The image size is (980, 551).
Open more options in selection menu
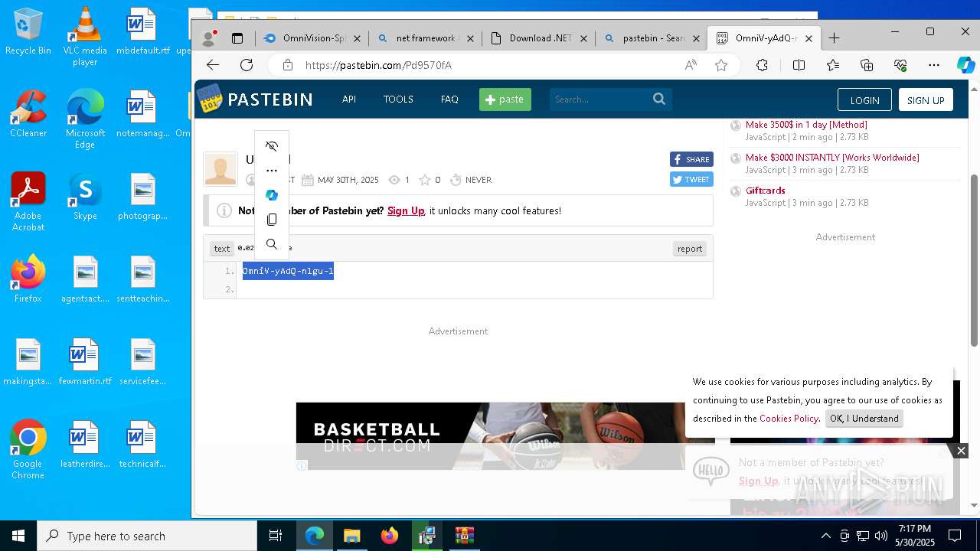[x=271, y=171]
